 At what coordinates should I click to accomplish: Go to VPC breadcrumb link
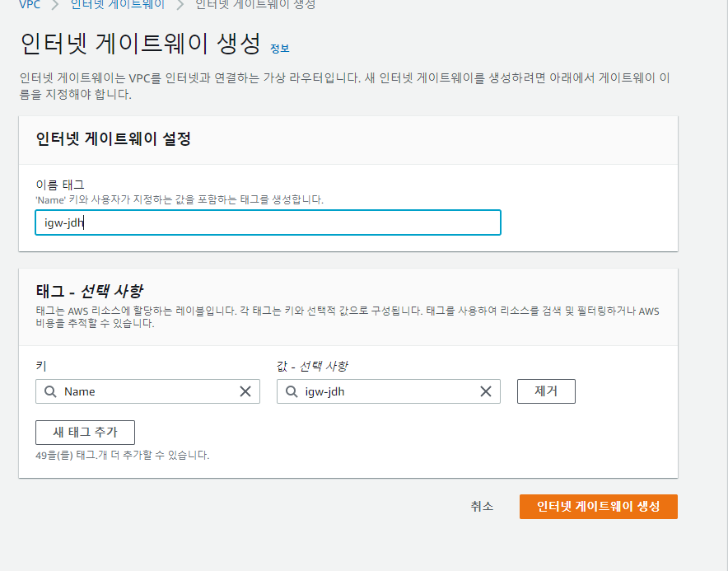pyautogui.click(x=30, y=5)
